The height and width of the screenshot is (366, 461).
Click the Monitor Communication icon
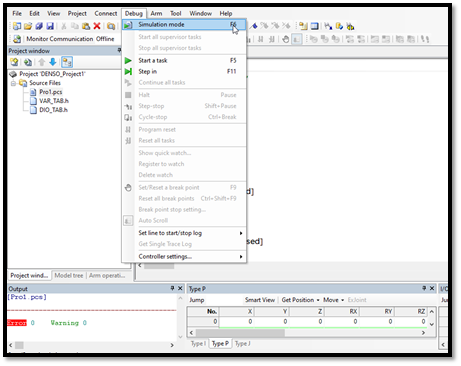coord(17,39)
